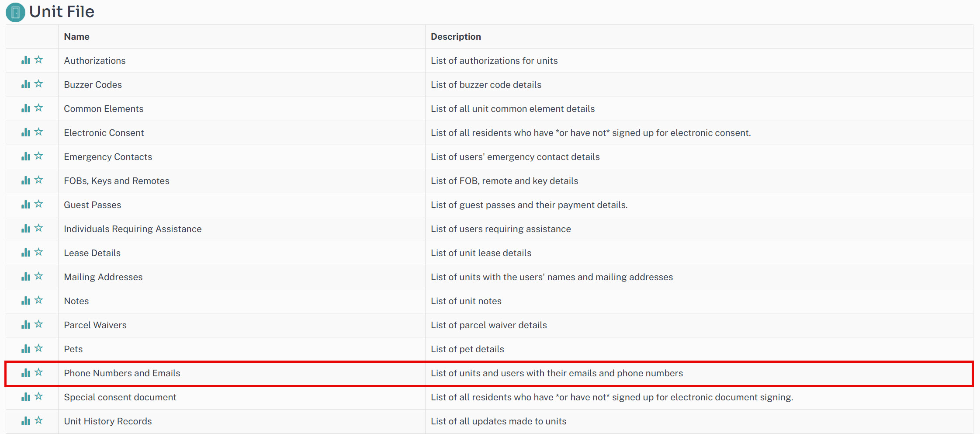Select the Common Elements report name
980x434 pixels.
pos(104,109)
